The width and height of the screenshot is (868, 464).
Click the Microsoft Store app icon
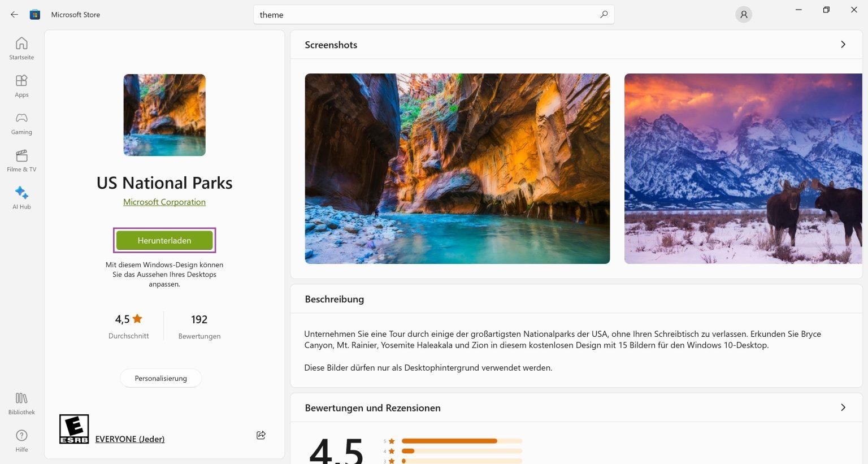coord(34,14)
